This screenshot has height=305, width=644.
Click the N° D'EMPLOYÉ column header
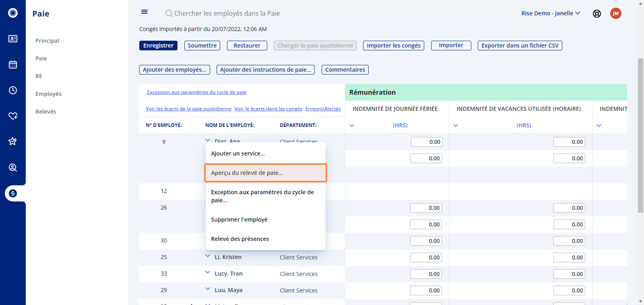point(164,125)
